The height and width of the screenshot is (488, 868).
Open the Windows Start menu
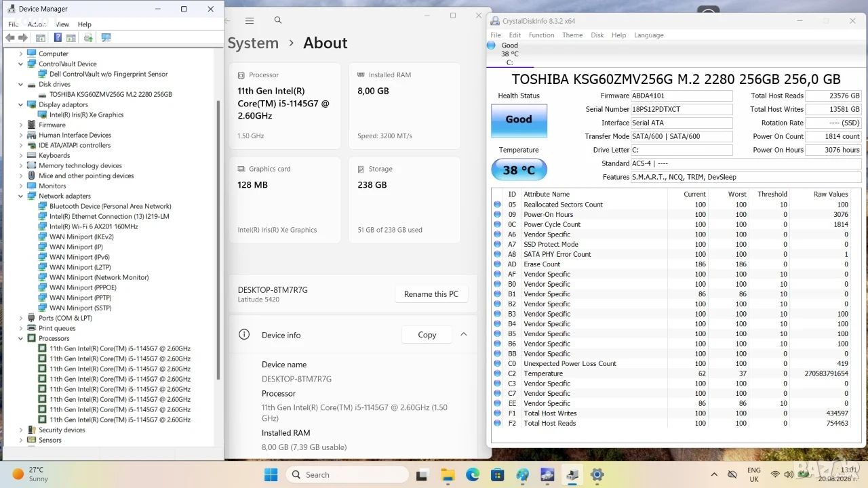pyautogui.click(x=271, y=474)
